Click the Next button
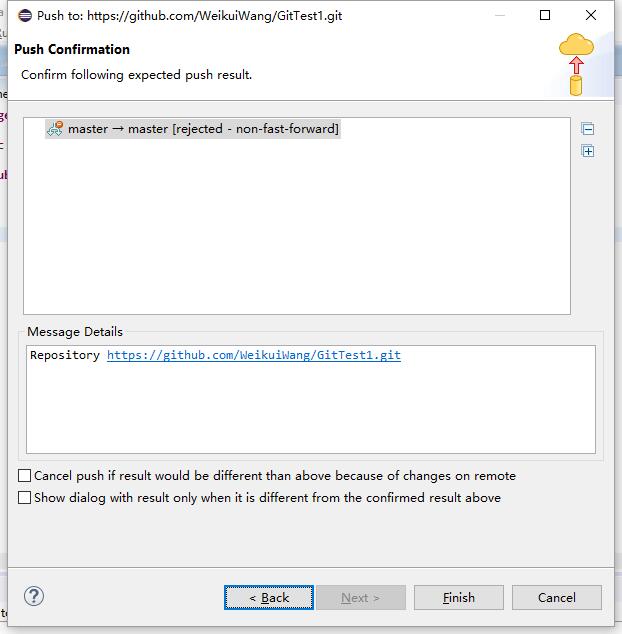Viewport: 622px width, 634px height. coord(360,597)
